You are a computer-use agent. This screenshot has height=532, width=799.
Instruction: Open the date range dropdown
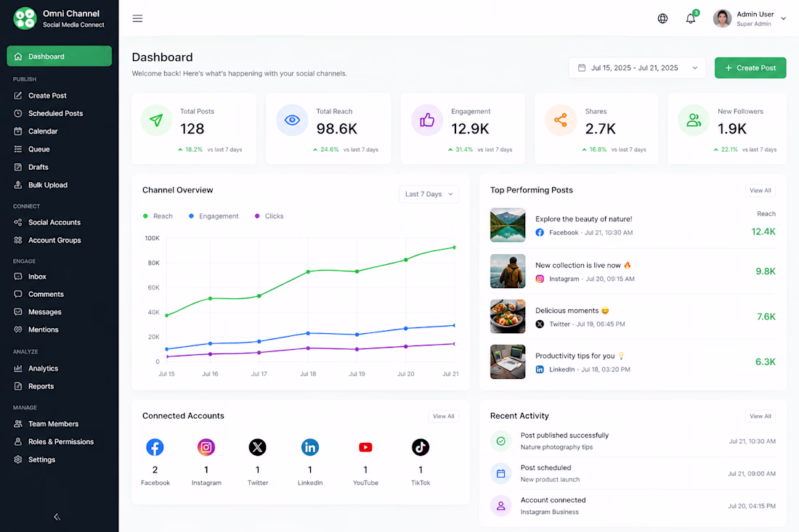pos(637,67)
